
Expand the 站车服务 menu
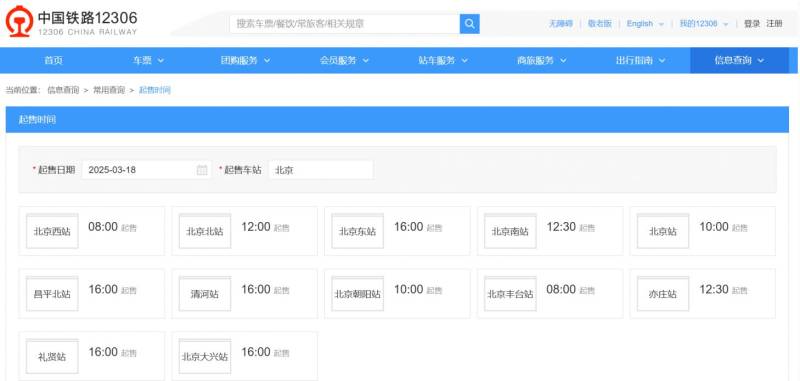tap(443, 60)
